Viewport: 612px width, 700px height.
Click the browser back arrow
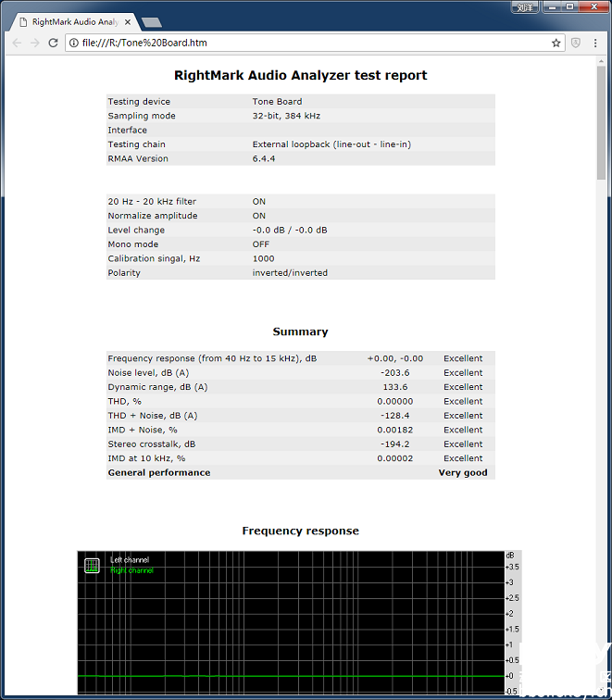coord(17,43)
